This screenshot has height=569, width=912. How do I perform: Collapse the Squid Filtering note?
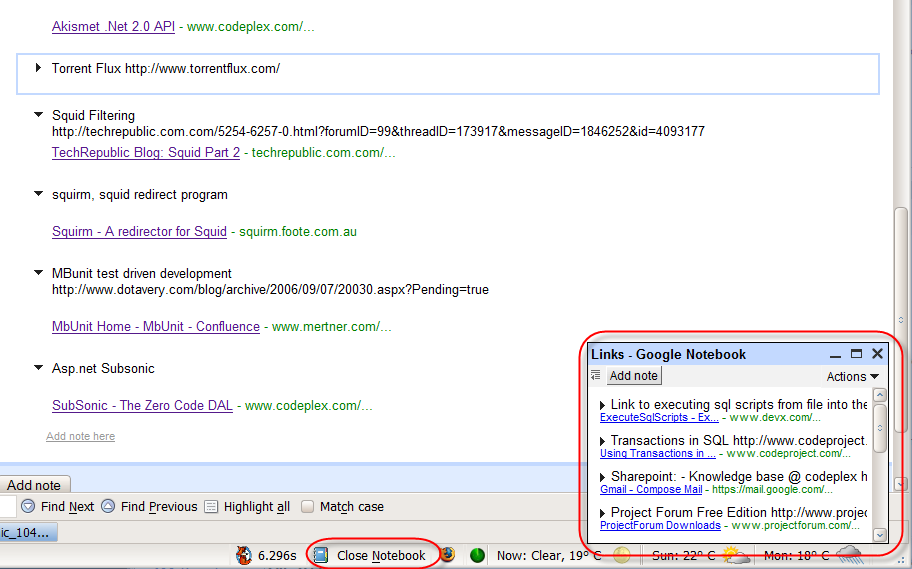(39, 115)
